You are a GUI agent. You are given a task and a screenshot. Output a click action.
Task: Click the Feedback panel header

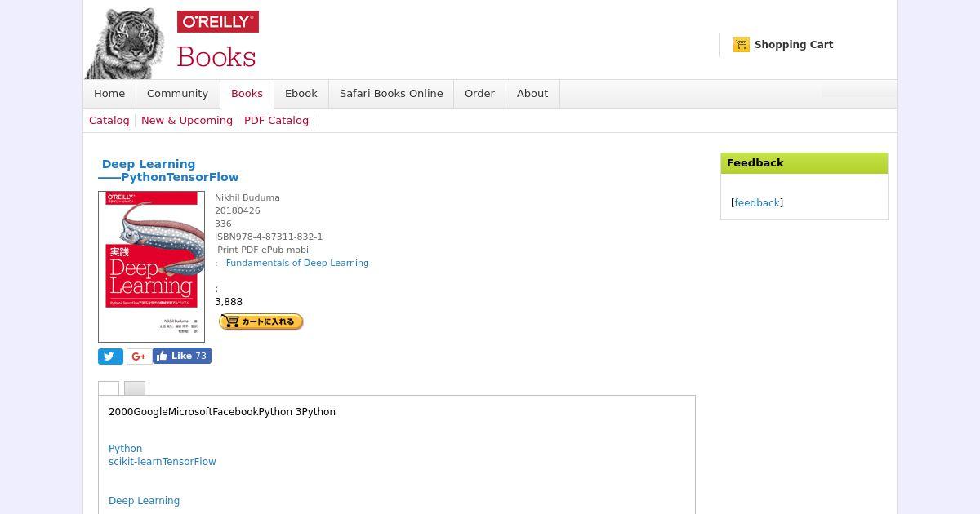click(x=804, y=163)
